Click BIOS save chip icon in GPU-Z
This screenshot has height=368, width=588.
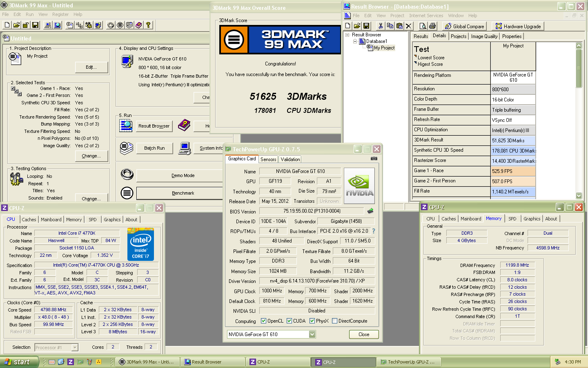370,211
